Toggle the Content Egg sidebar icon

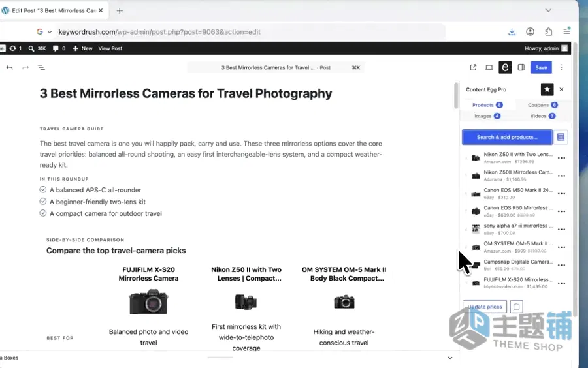pyautogui.click(x=505, y=67)
